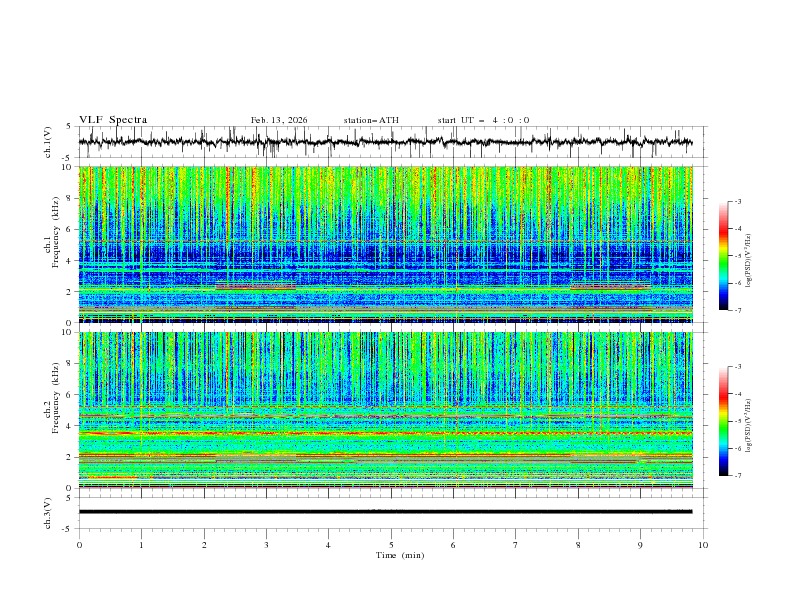
Task: Click the 8 minute tick on the time axis
Action: [x=578, y=544]
